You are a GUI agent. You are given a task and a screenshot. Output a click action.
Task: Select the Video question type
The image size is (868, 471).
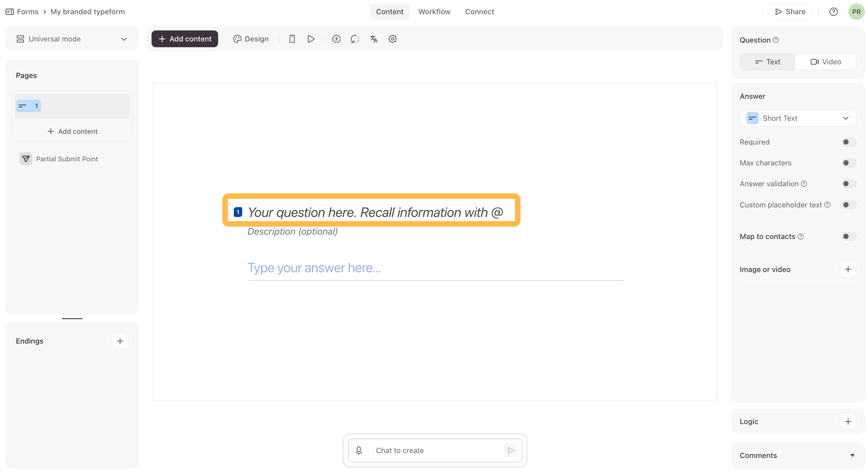[x=825, y=62]
